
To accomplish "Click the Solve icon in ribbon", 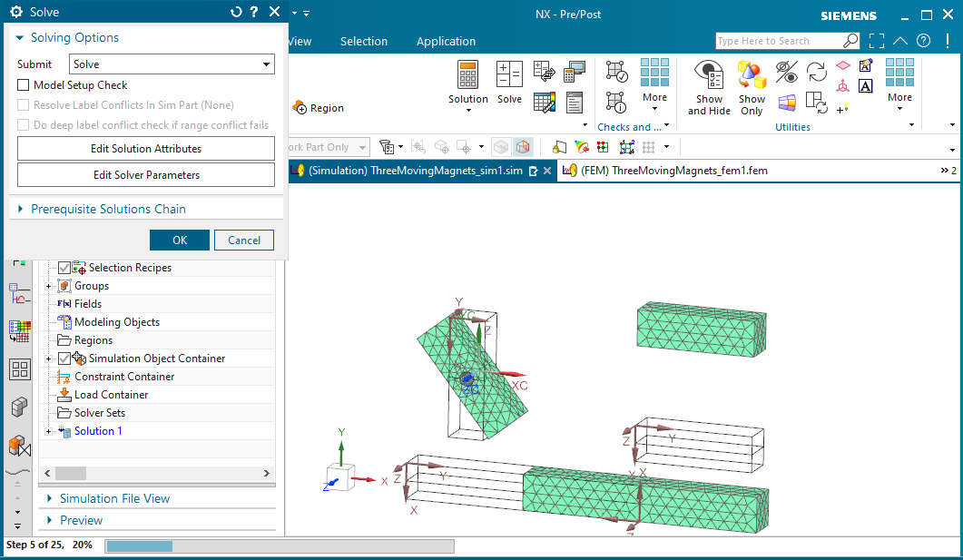I will [x=509, y=76].
